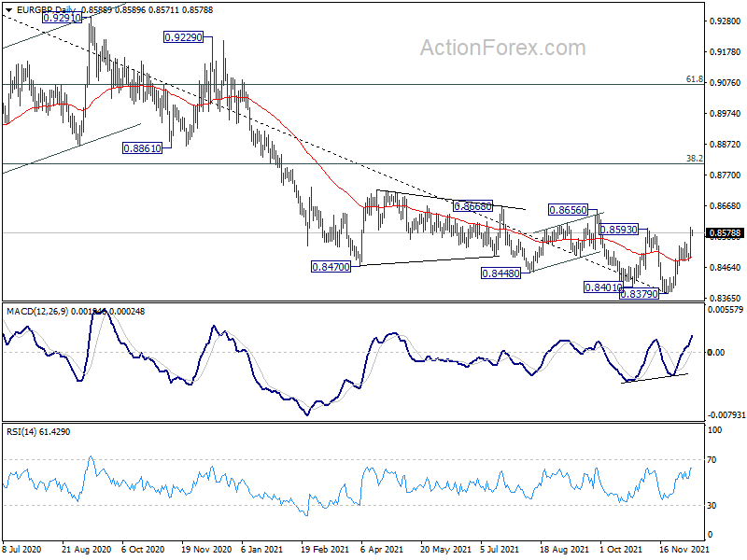Click the RSI 30 level label

pyautogui.click(x=712, y=505)
